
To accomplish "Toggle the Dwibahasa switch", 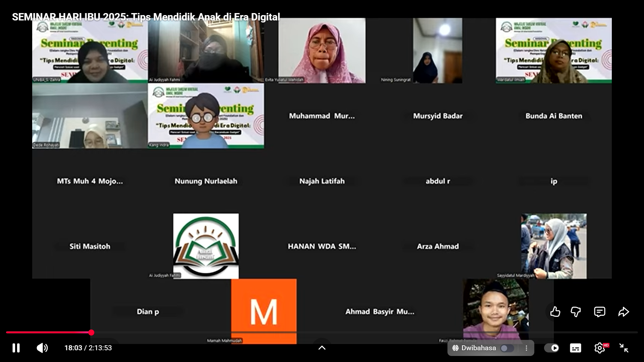I will [507, 348].
